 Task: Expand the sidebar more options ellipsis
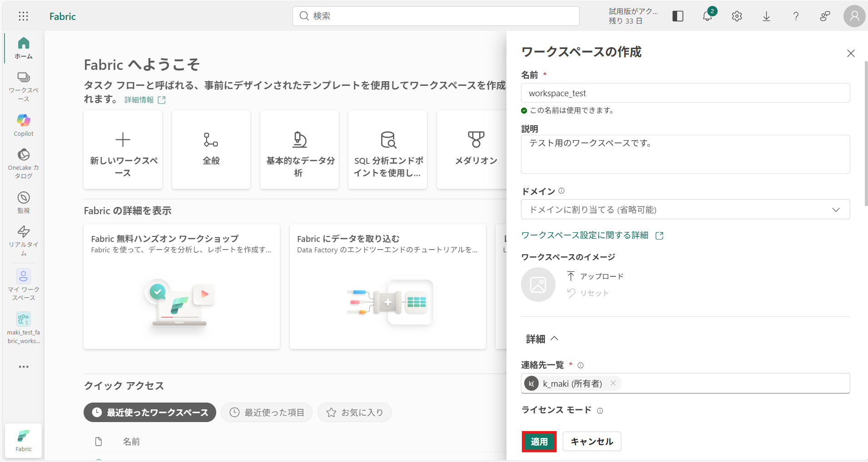tap(24, 367)
